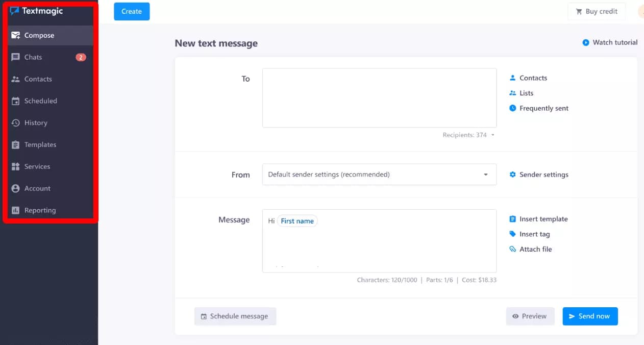Image resolution: width=644 pixels, height=345 pixels.
Task: Click the person icon beside Contacts link
Action: (513, 78)
